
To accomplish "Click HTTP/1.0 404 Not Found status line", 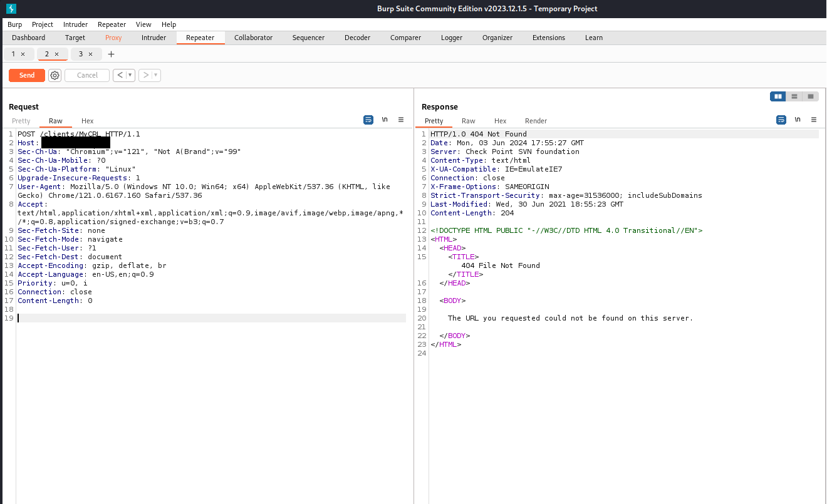I will pos(479,134).
